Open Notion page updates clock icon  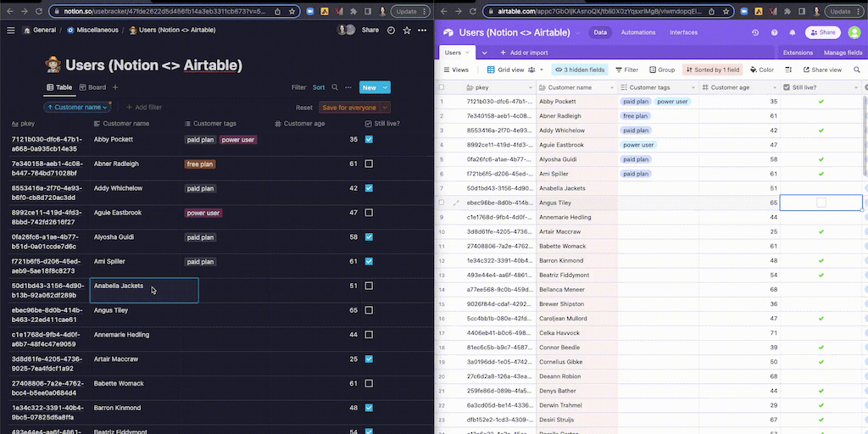click(x=391, y=30)
